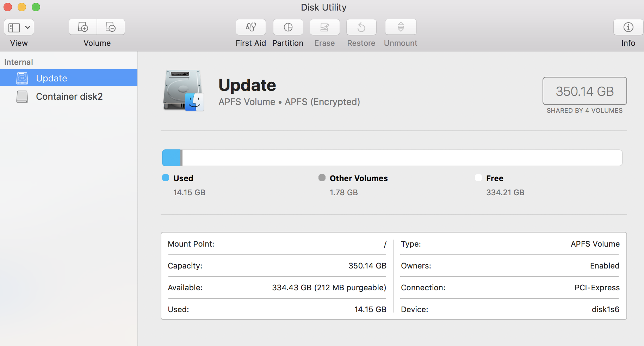Viewport: 644px width, 346px height.
Task: Click the sidebar layout toggle in View
Action: (x=13, y=27)
